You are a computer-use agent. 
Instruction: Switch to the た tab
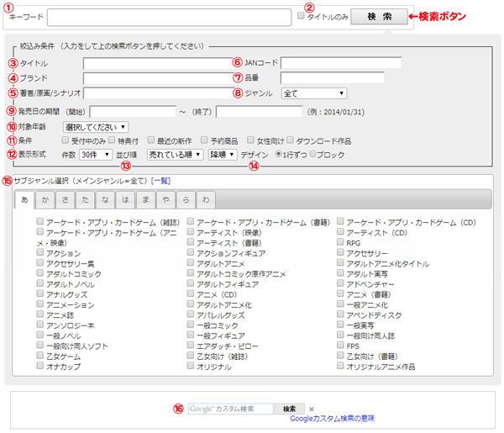tap(85, 200)
